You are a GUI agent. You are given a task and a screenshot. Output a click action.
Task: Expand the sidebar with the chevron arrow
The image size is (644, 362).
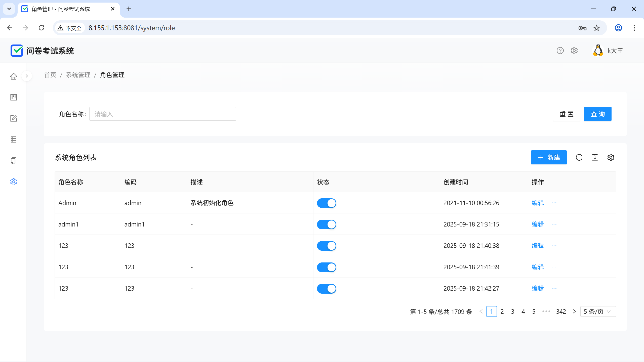(27, 76)
